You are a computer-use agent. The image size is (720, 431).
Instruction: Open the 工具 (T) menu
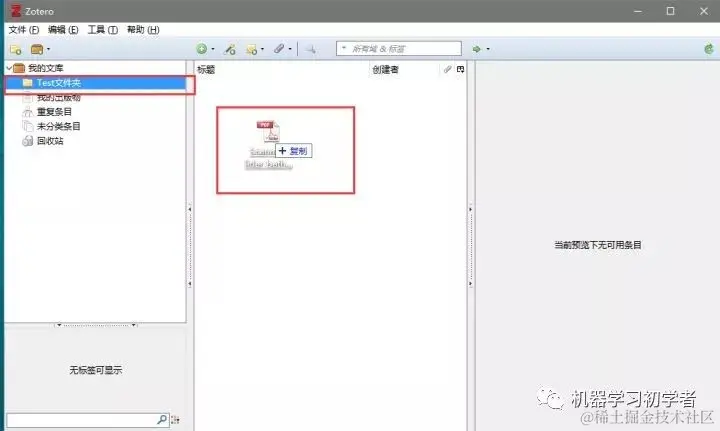[x=103, y=30]
